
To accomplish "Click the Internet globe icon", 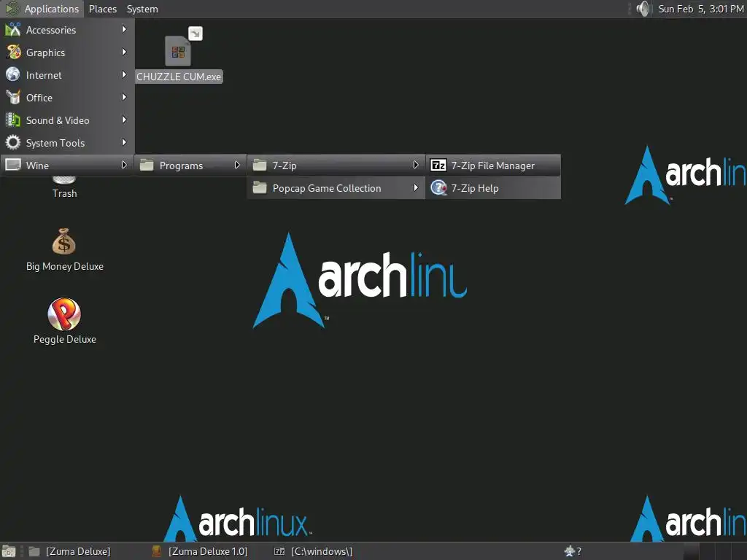I will [x=13, y=74].
